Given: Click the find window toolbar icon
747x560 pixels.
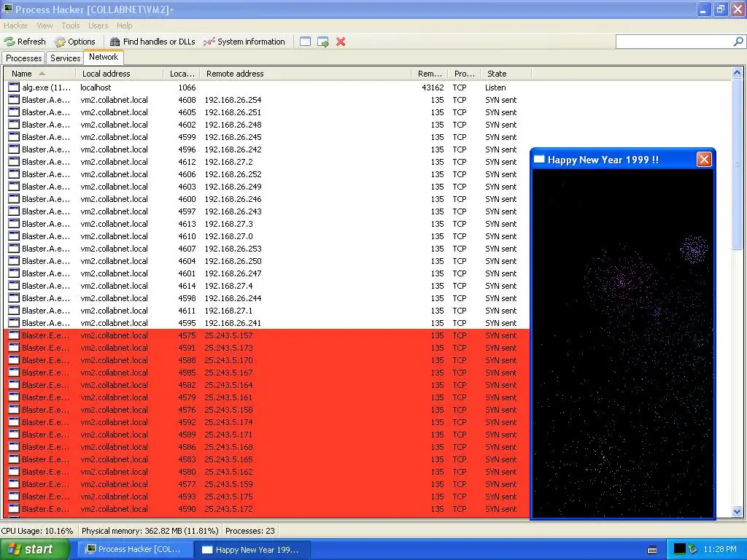Looking at the screenshot, I should 306,42.
